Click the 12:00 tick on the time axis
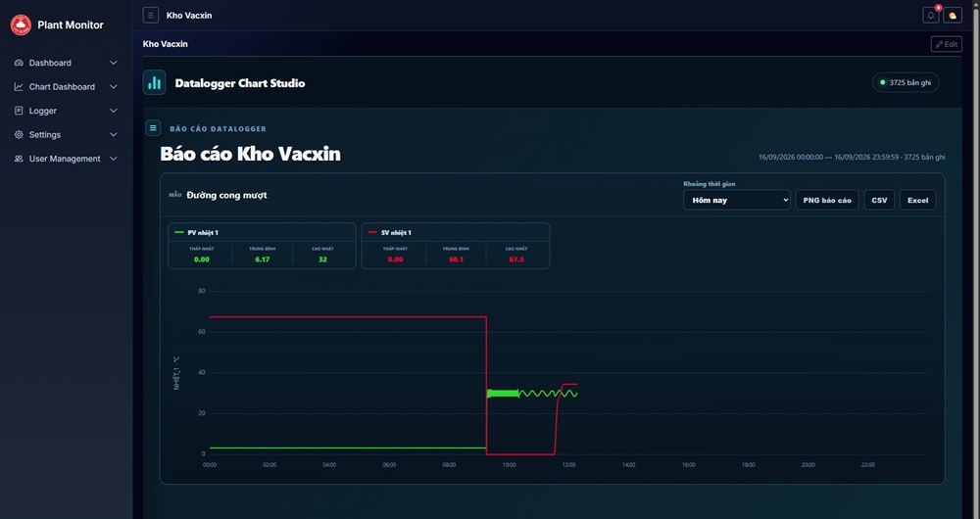 coord(568,465)
